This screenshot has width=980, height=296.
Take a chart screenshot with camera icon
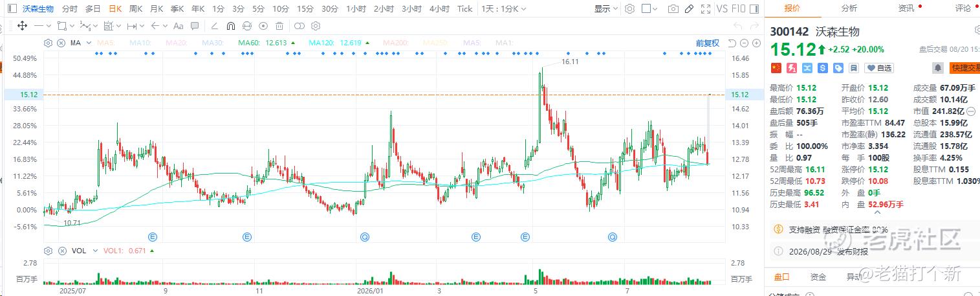[x=673, y=9]
